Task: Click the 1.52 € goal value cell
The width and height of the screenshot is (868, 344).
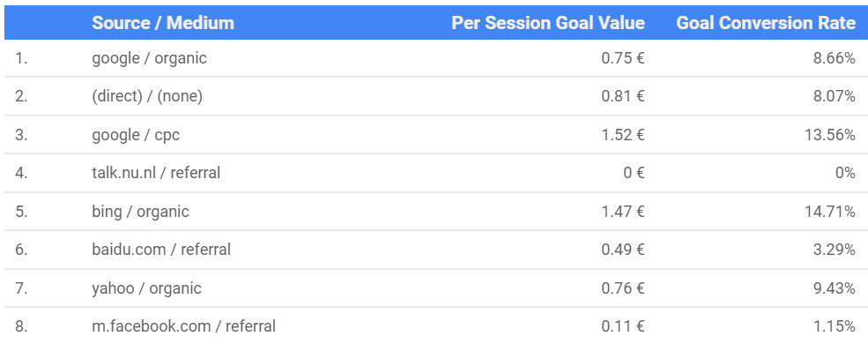Action: (623, 135)
